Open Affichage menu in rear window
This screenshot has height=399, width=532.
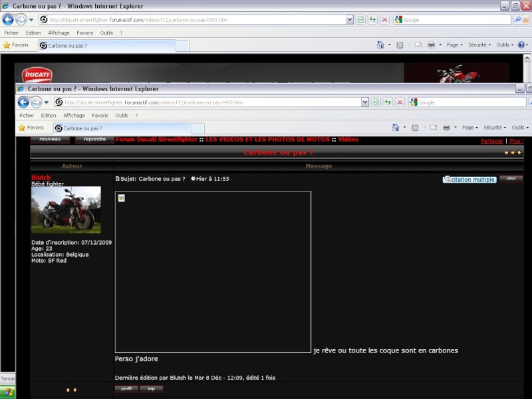[59, 33]
